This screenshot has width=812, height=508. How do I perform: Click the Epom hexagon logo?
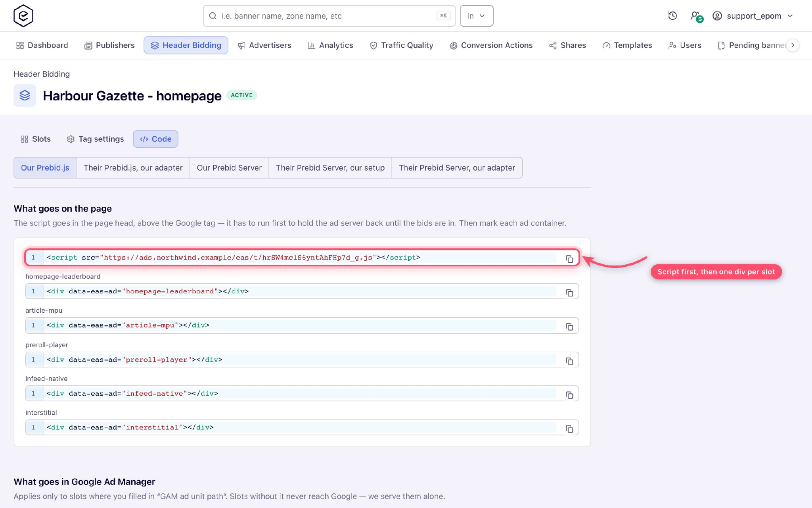(x=23, y=16)
